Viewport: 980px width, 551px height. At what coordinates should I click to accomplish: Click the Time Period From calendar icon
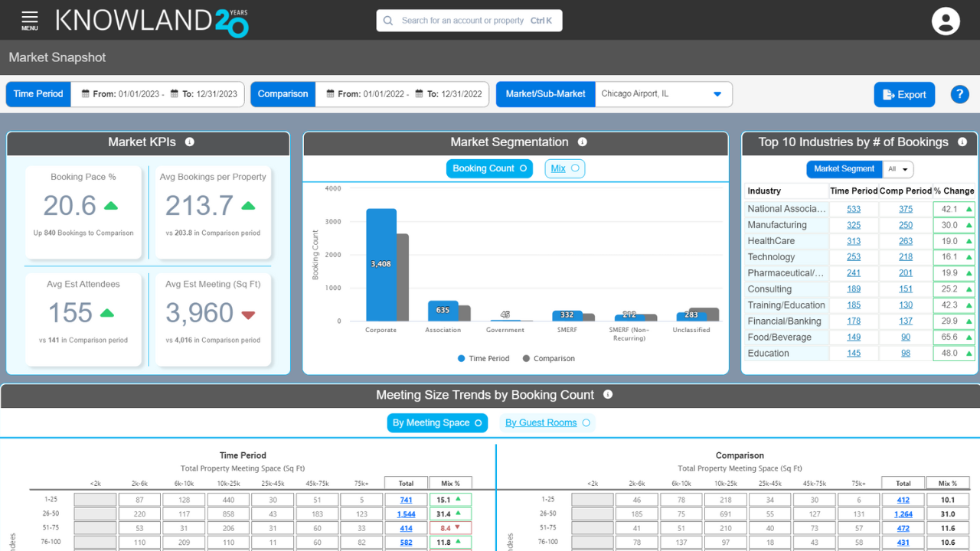click(87, 94)
